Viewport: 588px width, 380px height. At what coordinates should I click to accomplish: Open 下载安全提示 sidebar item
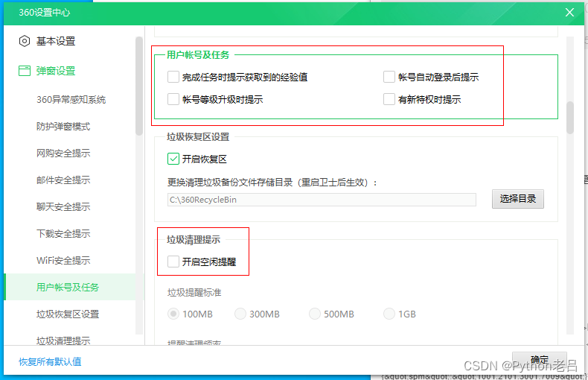(x=63, y=233)
